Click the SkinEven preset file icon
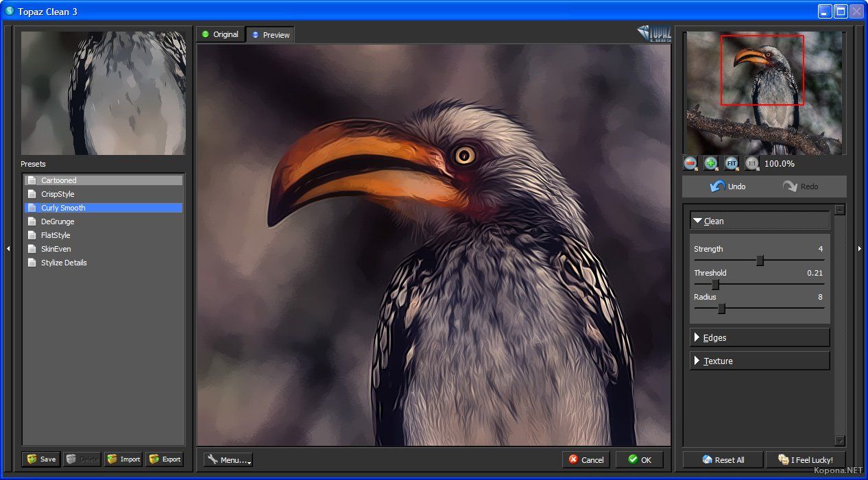Viewport: 868px width, 480px height. point(32,249)
